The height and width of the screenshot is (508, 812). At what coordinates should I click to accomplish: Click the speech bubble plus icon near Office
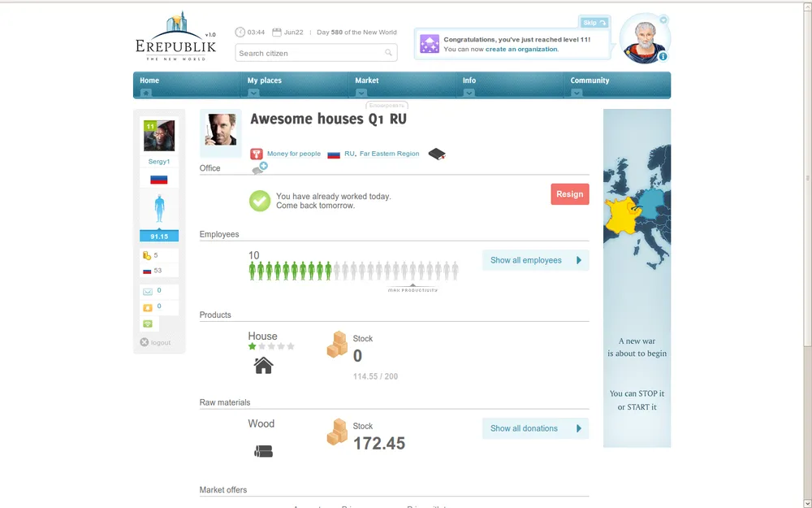pyautogui.click(x=260, y=168)
